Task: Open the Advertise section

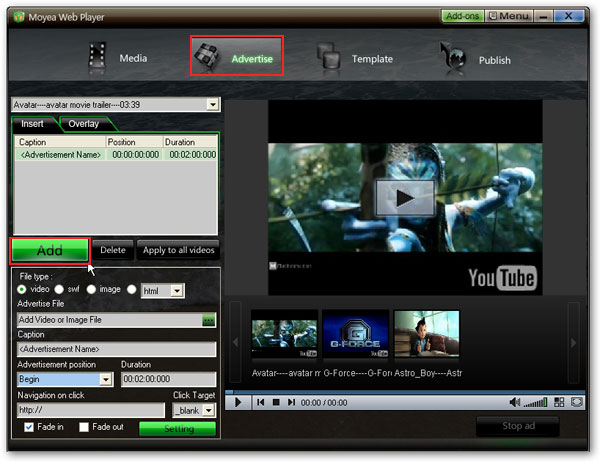Action: [237, 56]
